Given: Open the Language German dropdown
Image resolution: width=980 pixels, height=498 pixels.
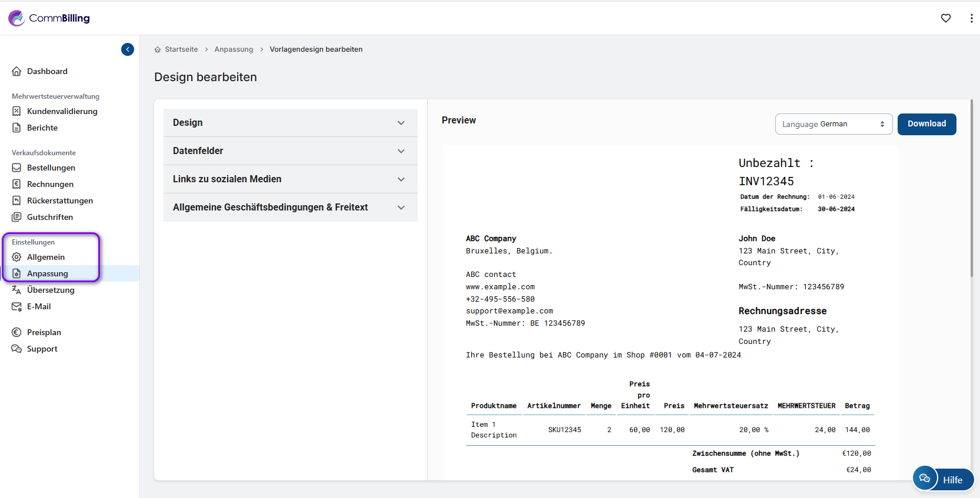Looking at the screenshot, I should 833,124.
